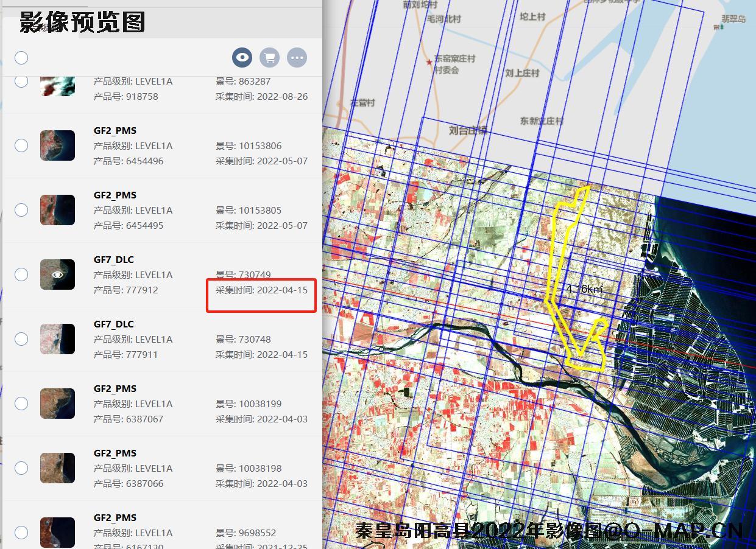
Task: Open the thumbnail for GF2_PMS scene 10153805
Action: [x=57, y=210]
